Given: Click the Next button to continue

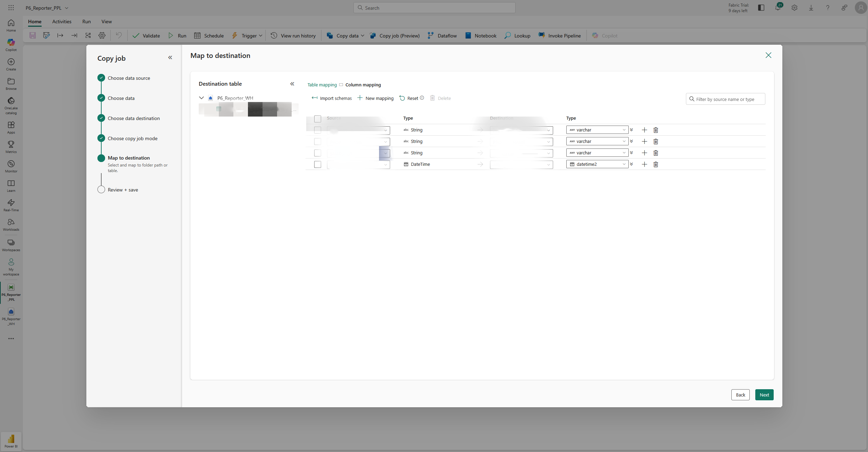Looking at the screenshot, I should [x=764, y=394].
